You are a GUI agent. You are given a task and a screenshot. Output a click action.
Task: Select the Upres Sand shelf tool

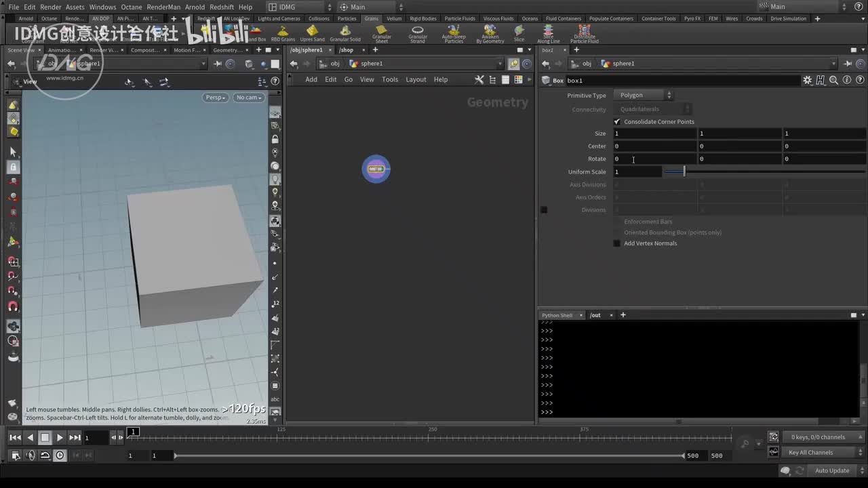coord(312,33)
